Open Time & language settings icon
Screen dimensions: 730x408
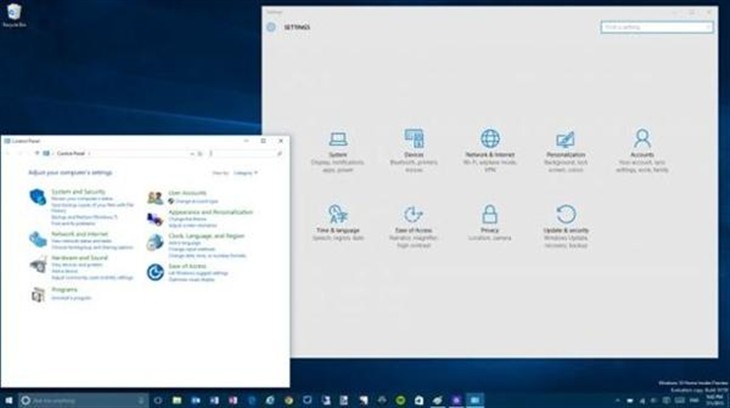pyautogui.click(x=338, y=214)
